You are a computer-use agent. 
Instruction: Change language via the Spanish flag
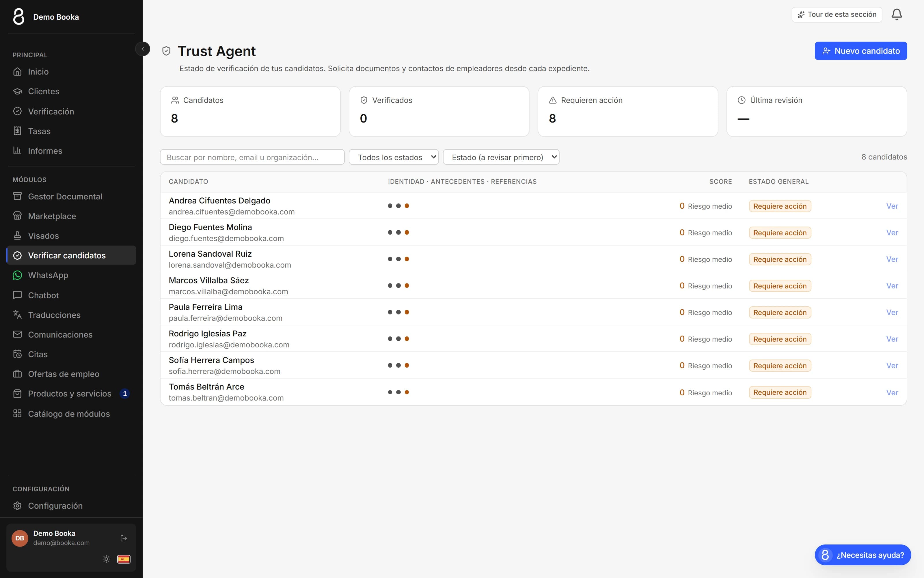coord(124,559)
